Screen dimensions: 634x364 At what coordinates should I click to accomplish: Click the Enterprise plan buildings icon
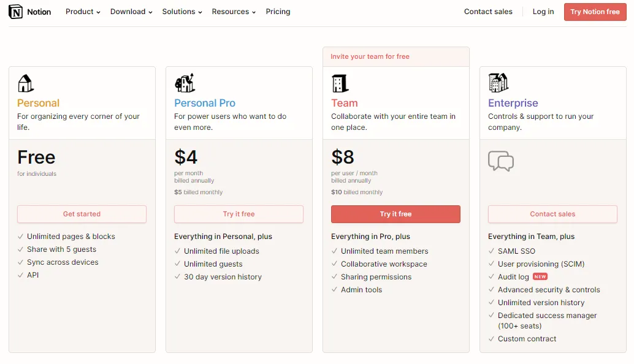(498, 83)
